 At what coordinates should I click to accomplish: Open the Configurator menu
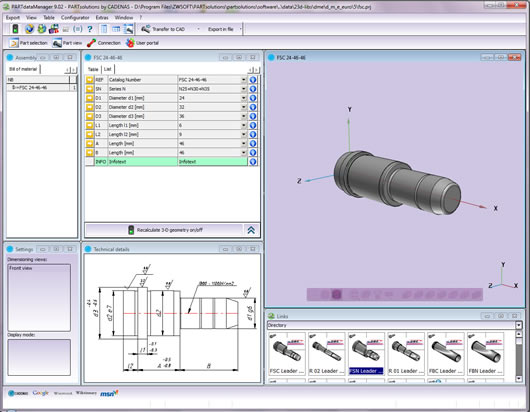[75, 18]
